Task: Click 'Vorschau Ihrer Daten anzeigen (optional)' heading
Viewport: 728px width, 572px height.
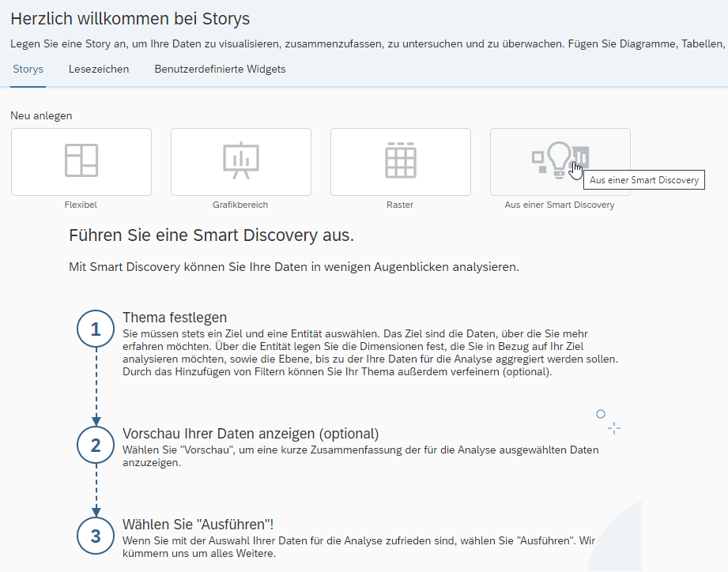Action: (x=251, y=433)
